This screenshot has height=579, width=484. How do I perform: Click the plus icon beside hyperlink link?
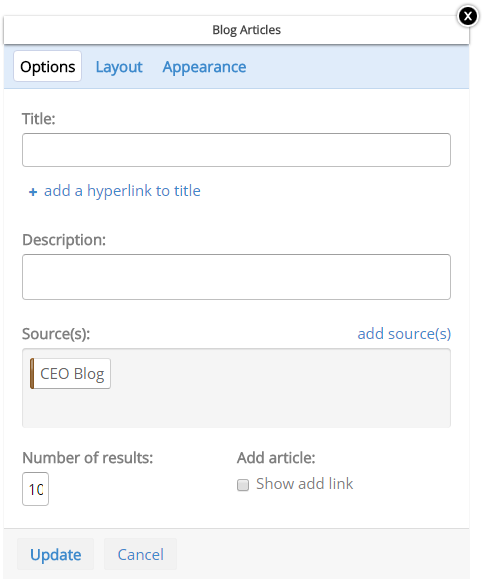click(x=33, y=192)
